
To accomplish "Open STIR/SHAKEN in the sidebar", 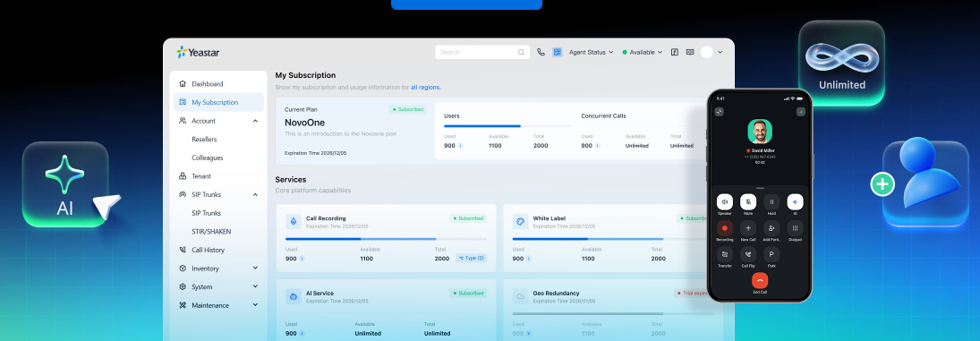I will tap(211, 232).
